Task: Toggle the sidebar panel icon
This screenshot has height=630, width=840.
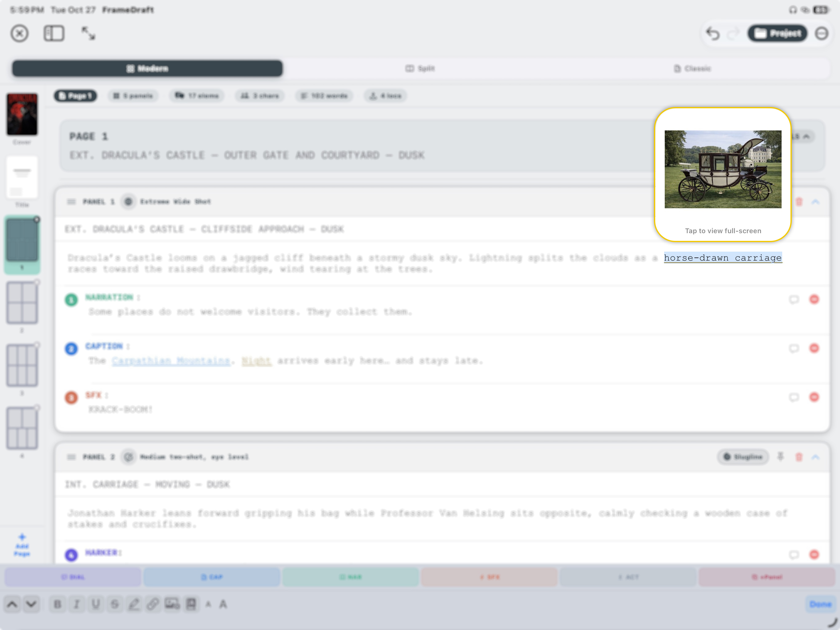Action: click(54, 34)
